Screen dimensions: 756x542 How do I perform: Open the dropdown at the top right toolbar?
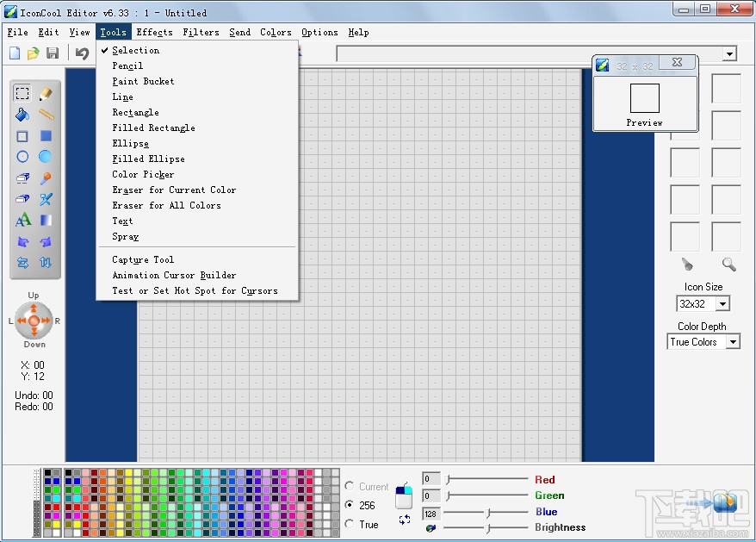(730, 53)
